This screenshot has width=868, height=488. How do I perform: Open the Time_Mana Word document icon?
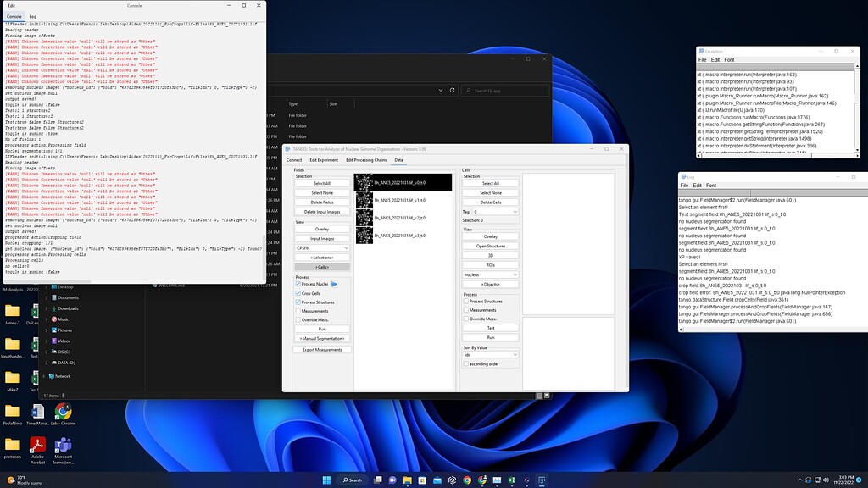point(37,413)
